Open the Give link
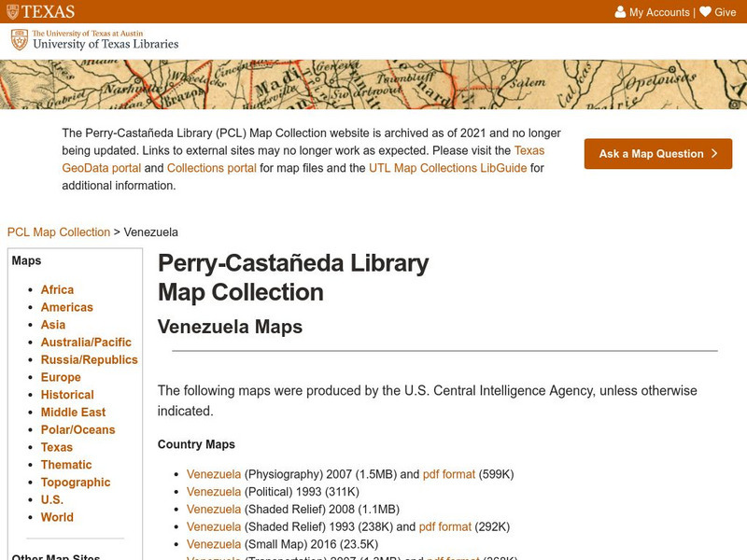Viewport: 747px width, 560px height. coord(726,12)
